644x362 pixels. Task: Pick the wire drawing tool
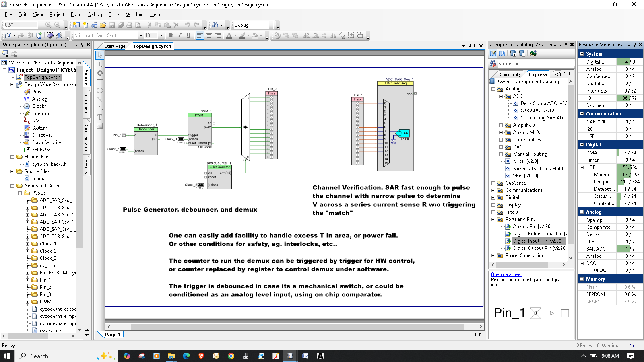100,64
